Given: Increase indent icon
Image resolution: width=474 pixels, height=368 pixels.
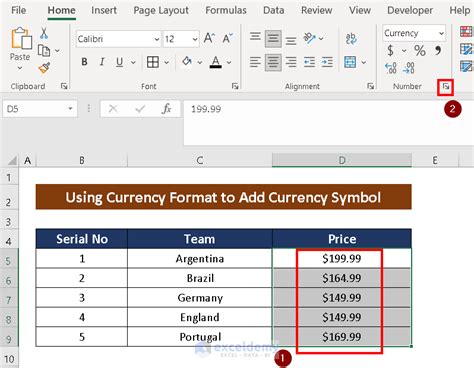Looking at the screenshot, I should (x=327, y=62).
